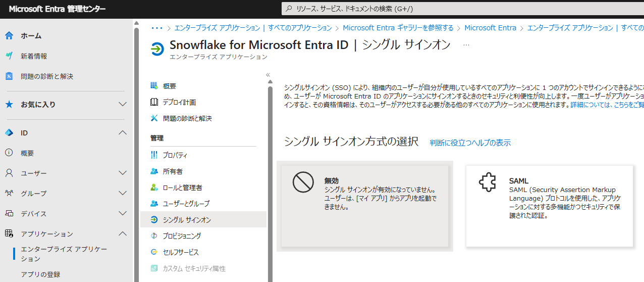Click the ロールと管理者 icon
The height and width of the screenshot is (282, 644).
[154, 187]
